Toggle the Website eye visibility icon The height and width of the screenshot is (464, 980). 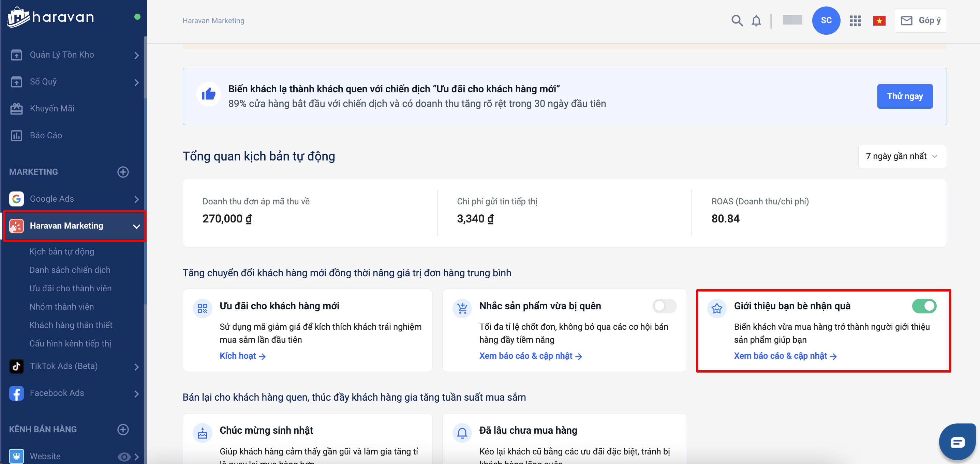[x=124, y=457]
